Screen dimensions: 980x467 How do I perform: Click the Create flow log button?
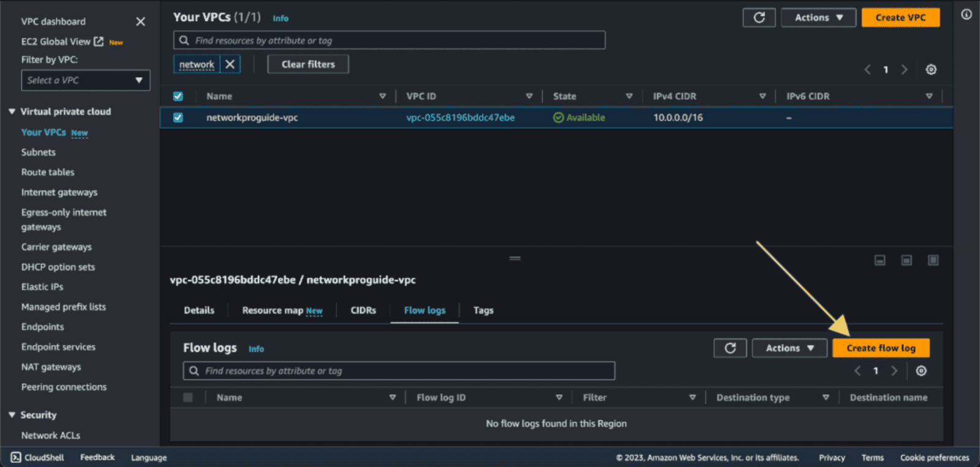(x=880, y=348)
